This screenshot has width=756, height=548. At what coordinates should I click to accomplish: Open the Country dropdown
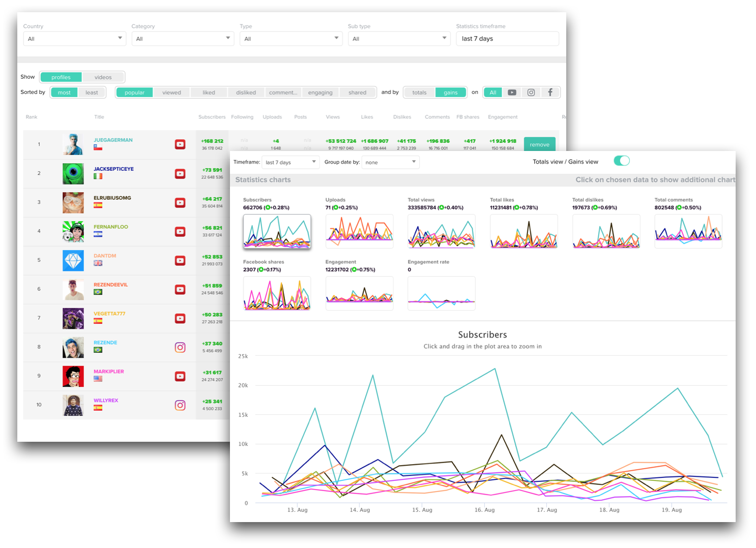75,39
